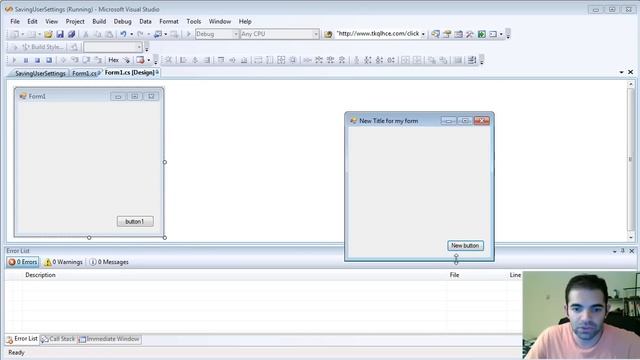640x360 pixels.
Task: Click the Tab Order layout icon
Action: click(x=472, y=60)
